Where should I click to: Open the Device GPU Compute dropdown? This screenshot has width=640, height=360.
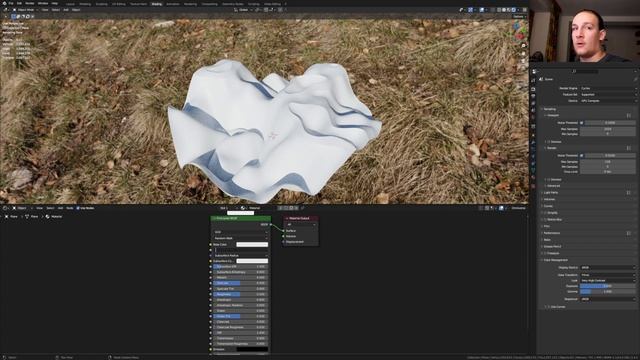point(608,101)
